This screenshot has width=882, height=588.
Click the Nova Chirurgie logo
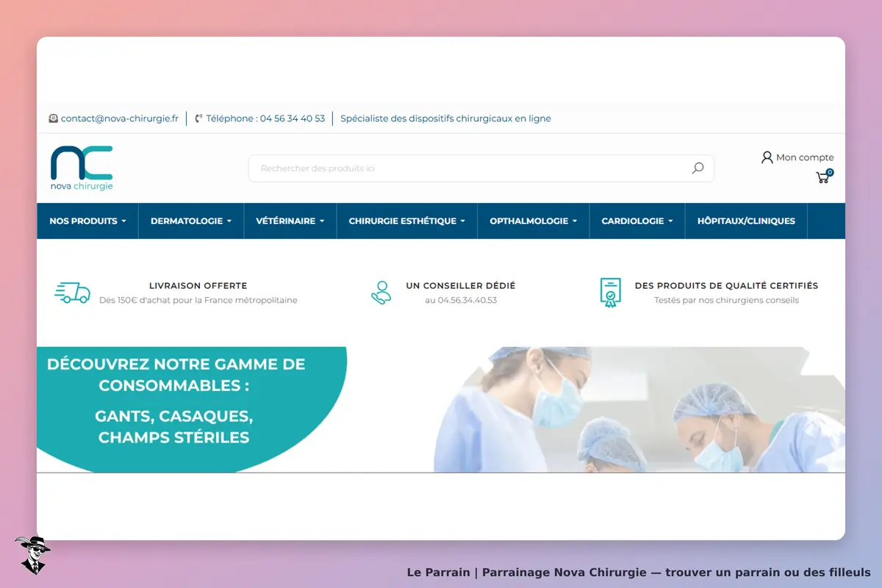(82, 168)
